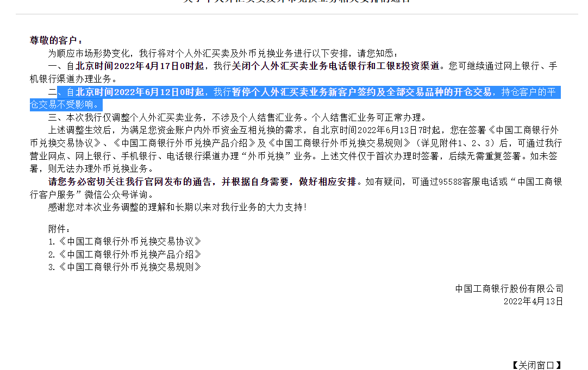Screen dimensions: 588x370
Task: Click the partially visible notice title at top
Action: tap(296, 2)
